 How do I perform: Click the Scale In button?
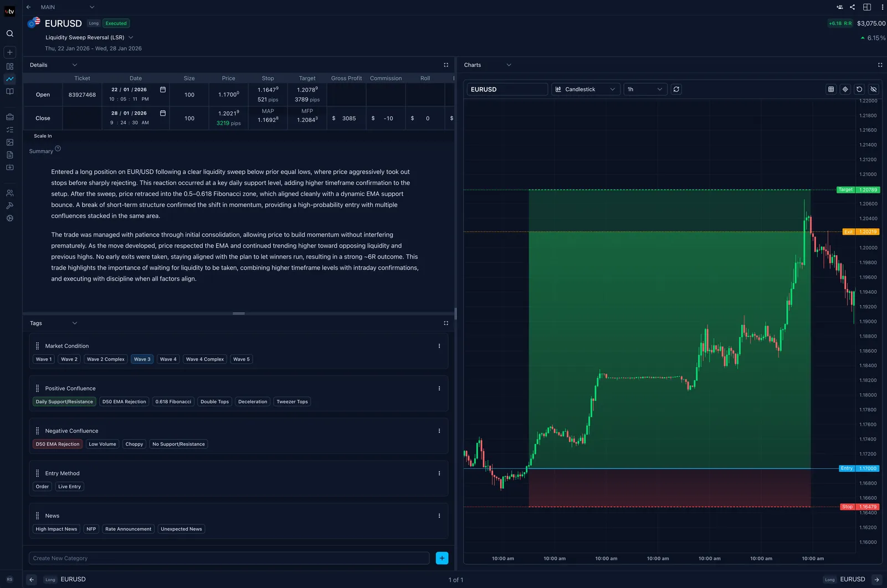(x=43, y=136)
